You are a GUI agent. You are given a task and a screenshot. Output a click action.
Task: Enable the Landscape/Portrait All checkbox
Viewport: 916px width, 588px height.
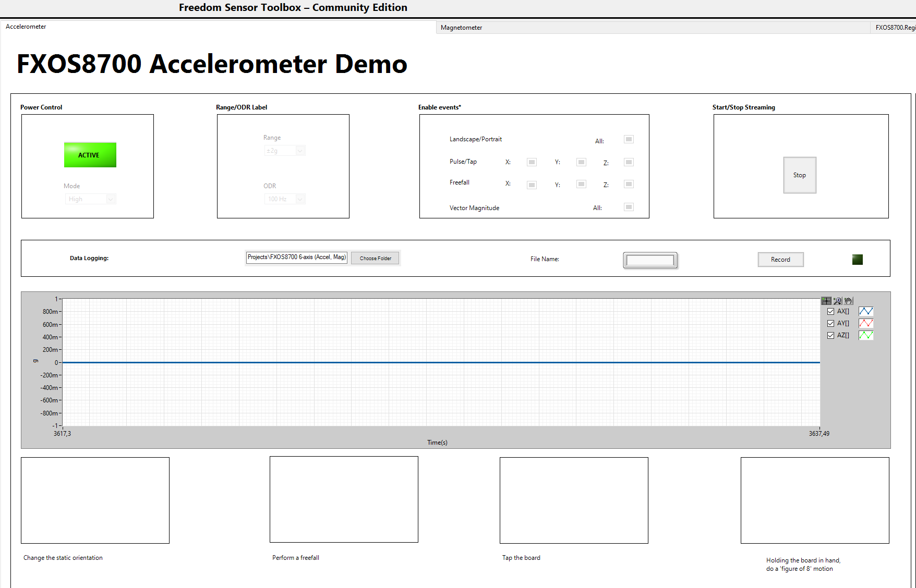(x=629, y=139)
